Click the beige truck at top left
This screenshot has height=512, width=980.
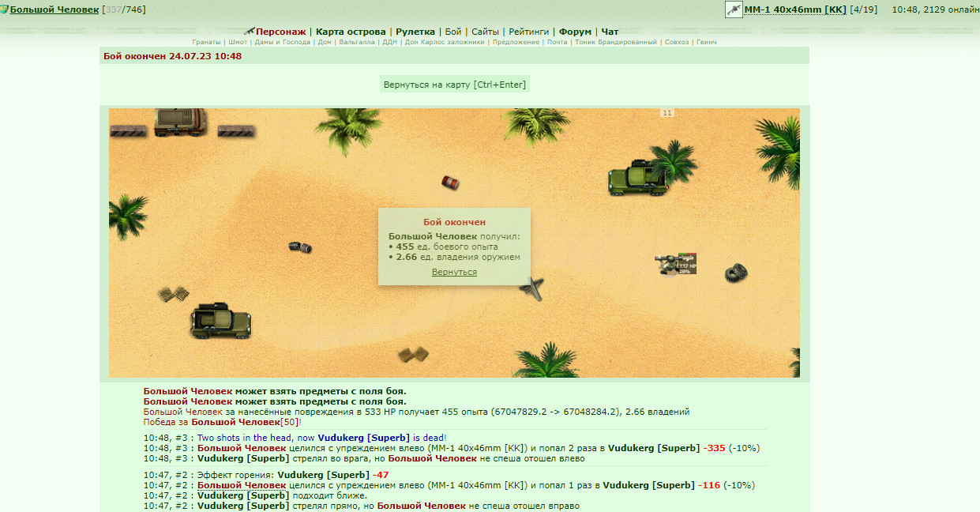(x=181, y=122)
